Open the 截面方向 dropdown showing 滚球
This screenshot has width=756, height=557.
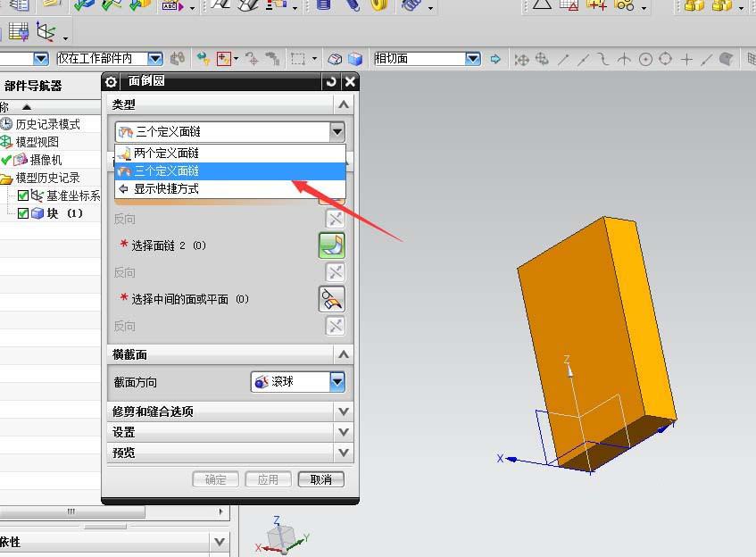point(337,382)
